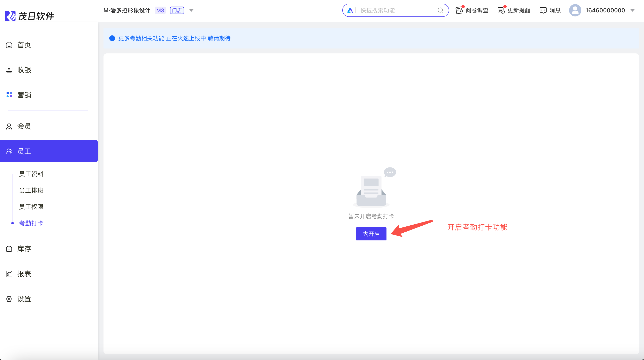Select 员工权限 submenu item
644x360 pixels.
(31, 207)
